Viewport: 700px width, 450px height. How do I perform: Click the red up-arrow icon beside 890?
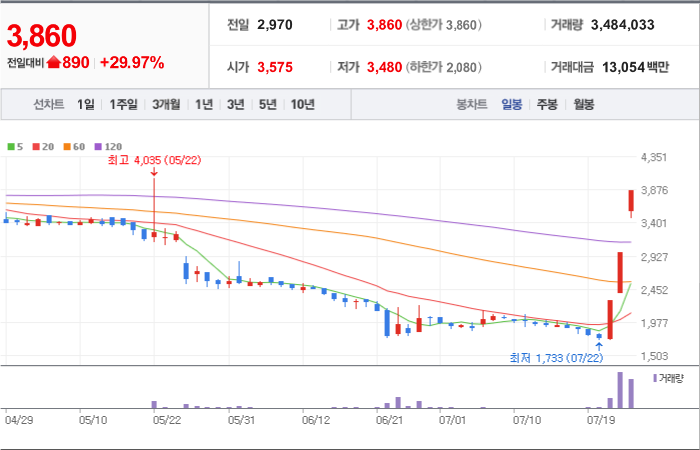click(x=53, y=62)
